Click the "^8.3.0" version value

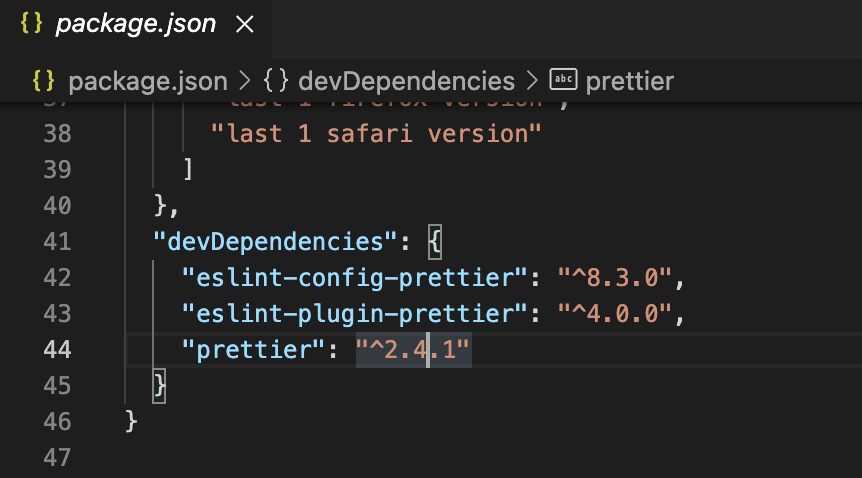(615, 278)
